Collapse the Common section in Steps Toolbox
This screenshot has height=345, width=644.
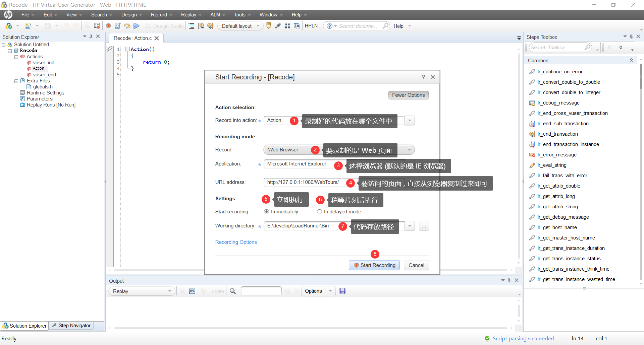[631, 60]
